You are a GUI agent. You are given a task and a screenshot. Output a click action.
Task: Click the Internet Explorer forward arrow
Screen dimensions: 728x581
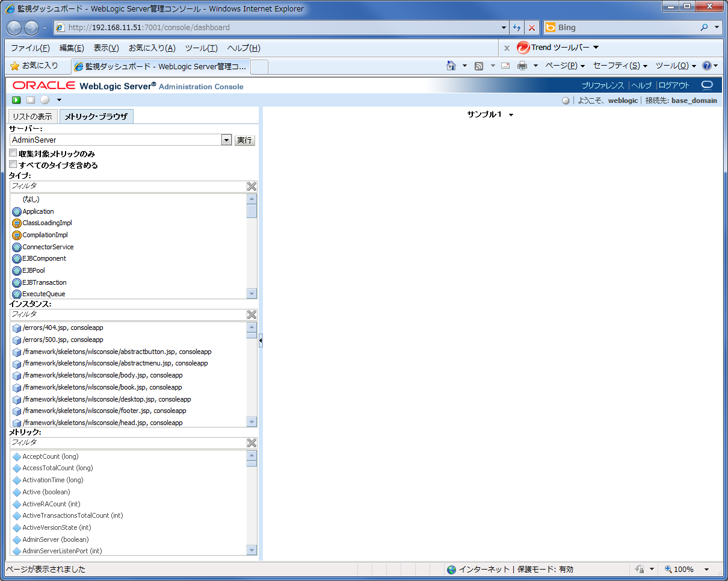tap(31, 28)
